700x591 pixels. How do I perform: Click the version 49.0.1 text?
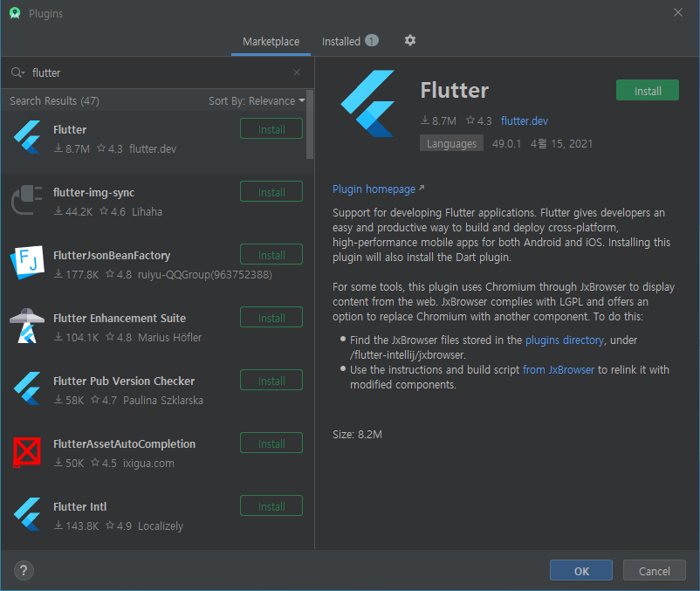tap(506, 144)
